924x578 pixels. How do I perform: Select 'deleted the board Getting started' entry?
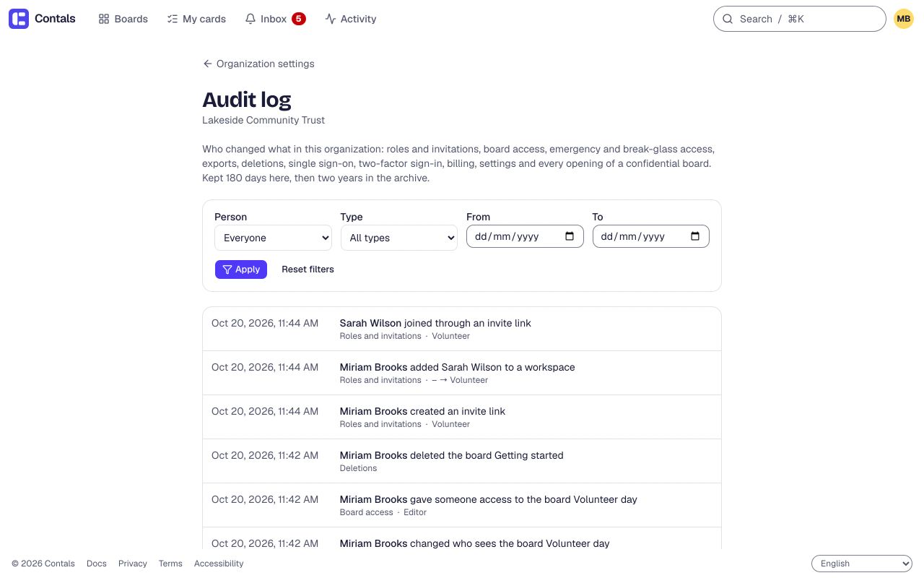pyautogui.click(x=462, y=461)
